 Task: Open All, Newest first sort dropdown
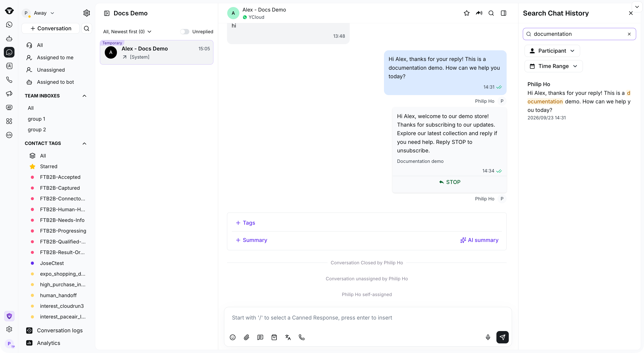127,32
